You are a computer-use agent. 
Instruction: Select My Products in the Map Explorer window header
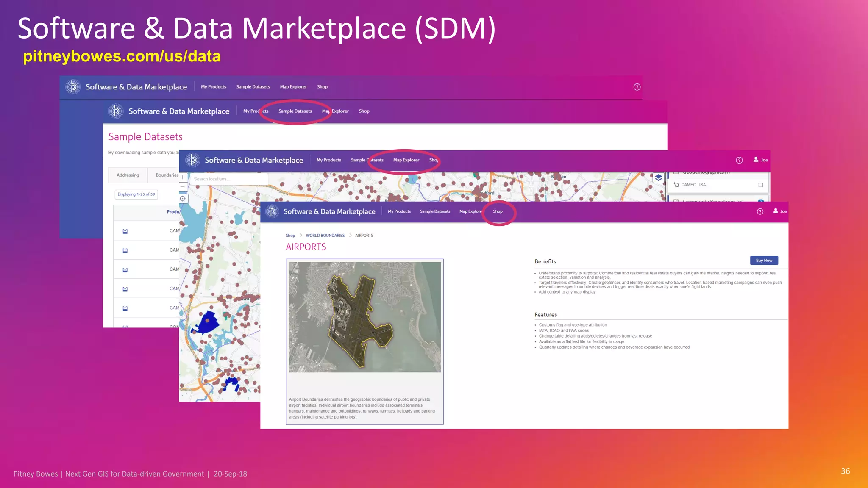tap(329, 160)
